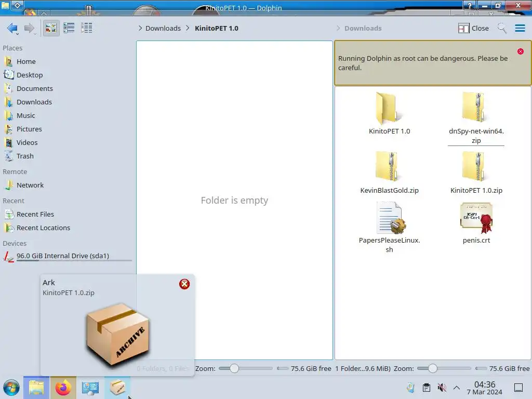Image resolution: width=532 pixels, height=399 pixels.
Task: Click the KevinBlastGold.zip file name
Action: click(x=389, y=190)
